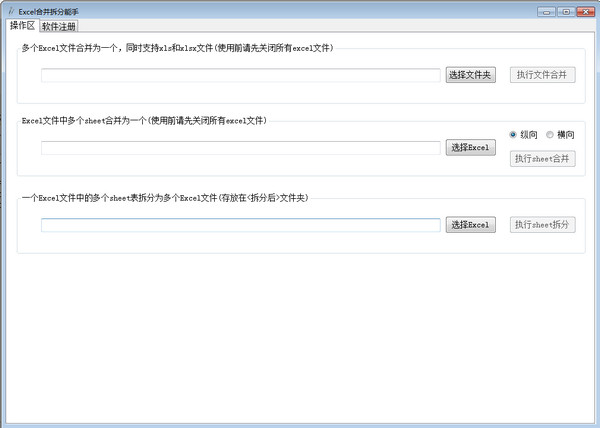Image resolution: width=600 pixels, height=428 pixels.
Task: Click the application icon in the title bar
Action: point(11,11)
